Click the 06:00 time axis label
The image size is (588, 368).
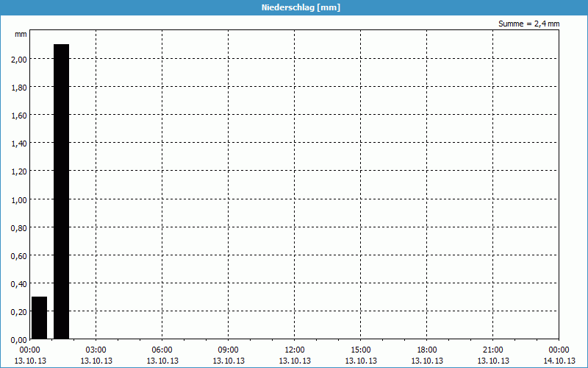click(x=162, y=350)
